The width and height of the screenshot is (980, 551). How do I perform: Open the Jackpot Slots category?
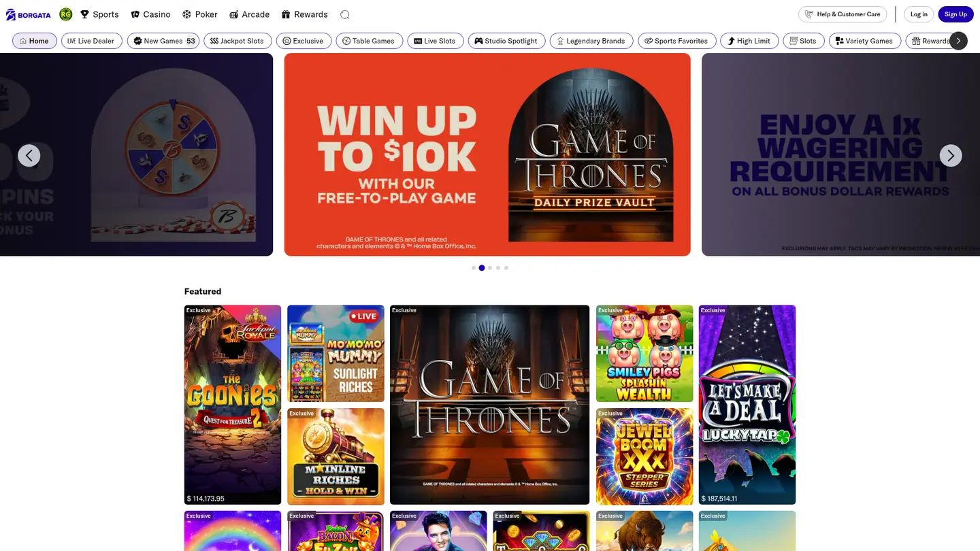point(238,41)
